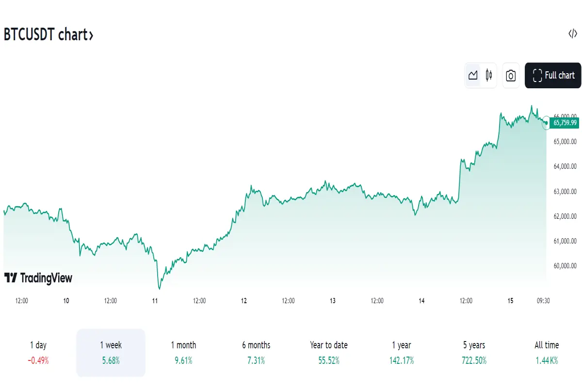Click the TradingView logo
The height and width of the screenshot is (392, 582).
pyautogui.click(x=38, y=278)
